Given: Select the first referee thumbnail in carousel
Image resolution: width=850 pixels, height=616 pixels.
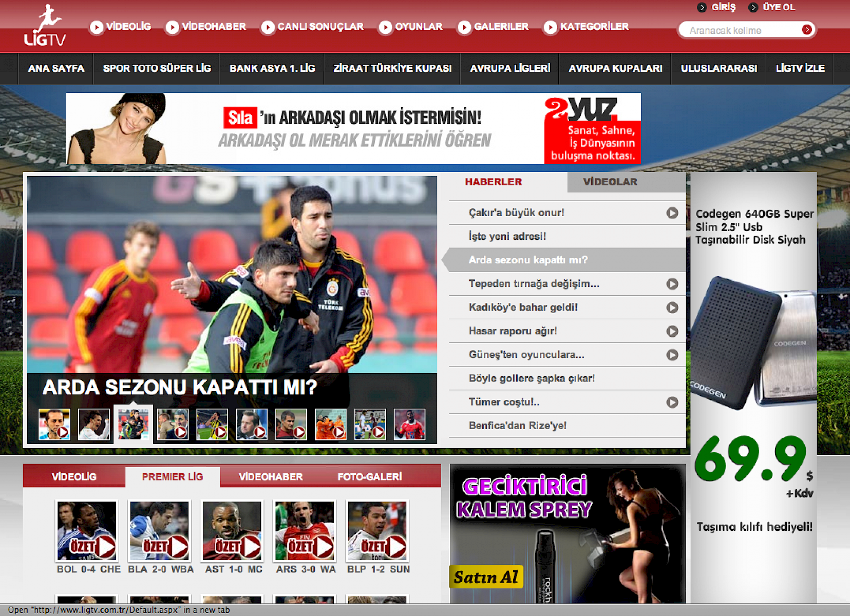Looking at the screenshot, I should (54, 425).
